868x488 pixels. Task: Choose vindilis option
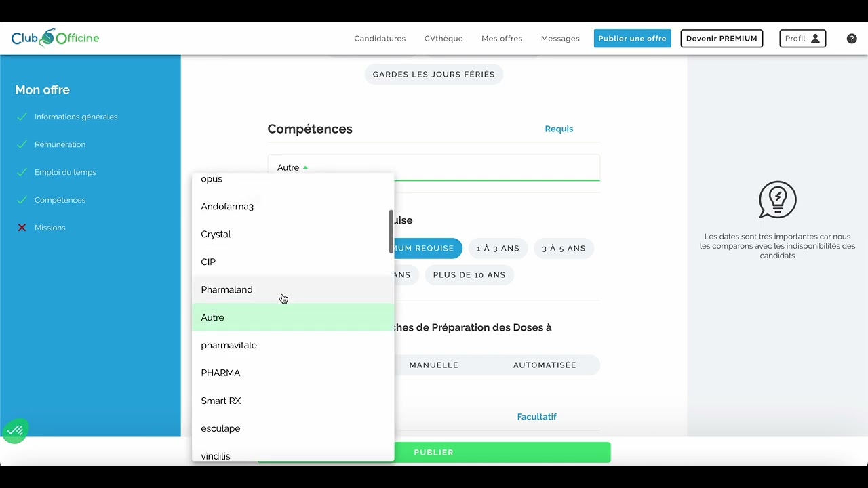pos(293,454)
